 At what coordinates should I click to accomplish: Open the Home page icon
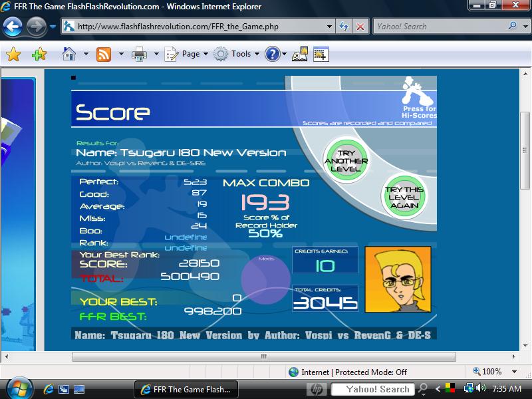(x=69, y=54)
